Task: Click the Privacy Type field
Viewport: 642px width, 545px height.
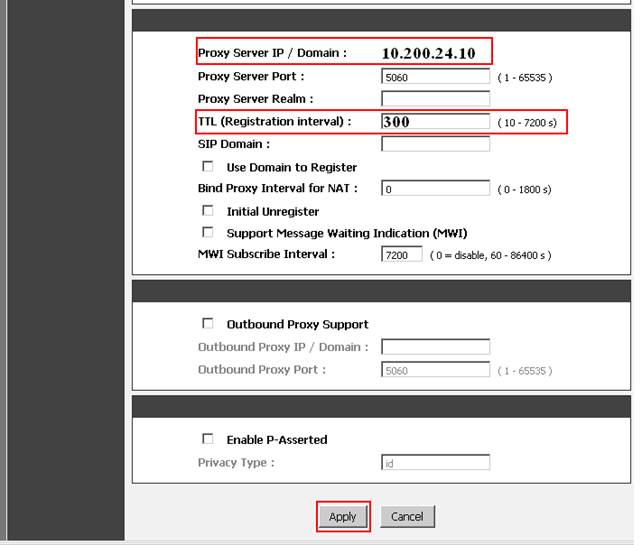Action: pos(435,463)
